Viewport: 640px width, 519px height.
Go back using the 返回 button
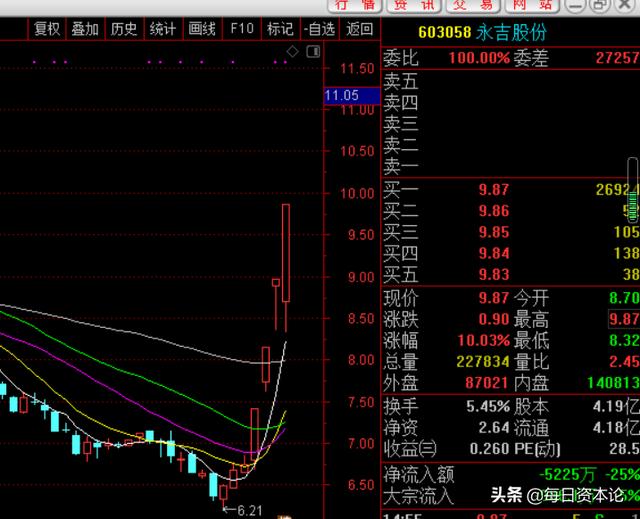(360, 29)
